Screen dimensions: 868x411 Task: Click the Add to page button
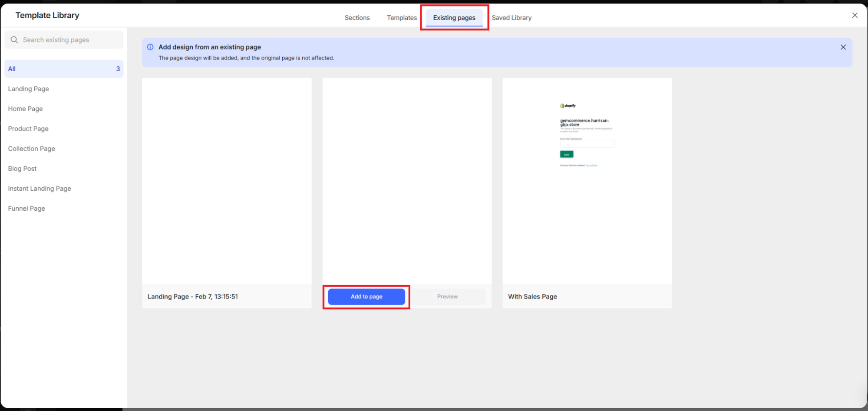tap(366, 296)
